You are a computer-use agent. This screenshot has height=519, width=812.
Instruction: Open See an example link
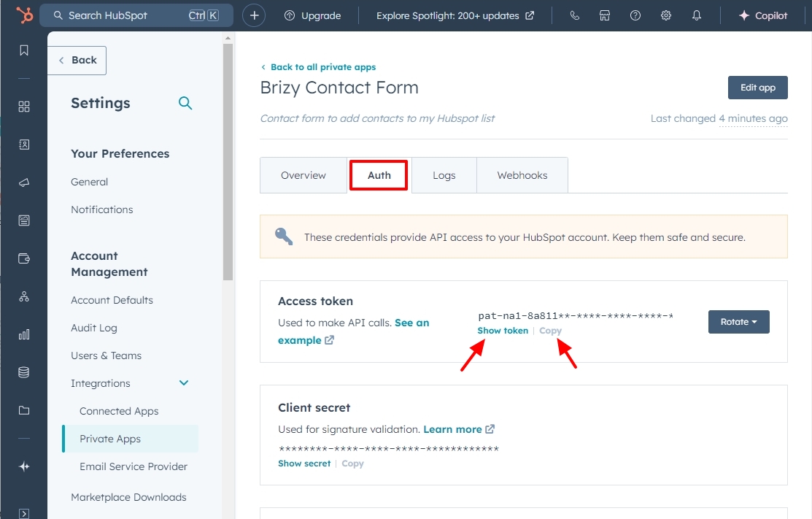(354, 331)
